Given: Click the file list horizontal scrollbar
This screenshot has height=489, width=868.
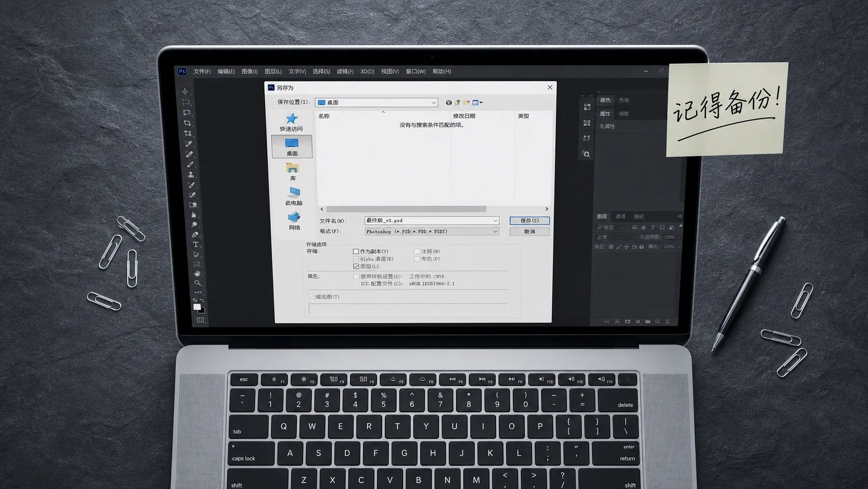Looking at the screenshot, I should pos(406,209).
